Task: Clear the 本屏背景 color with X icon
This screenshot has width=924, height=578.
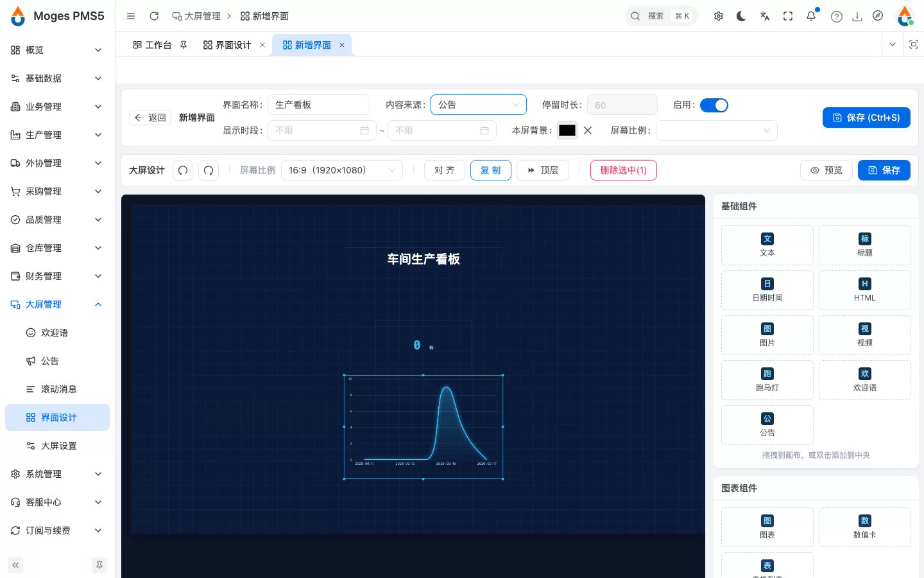Action: click(x=588, y=130)
